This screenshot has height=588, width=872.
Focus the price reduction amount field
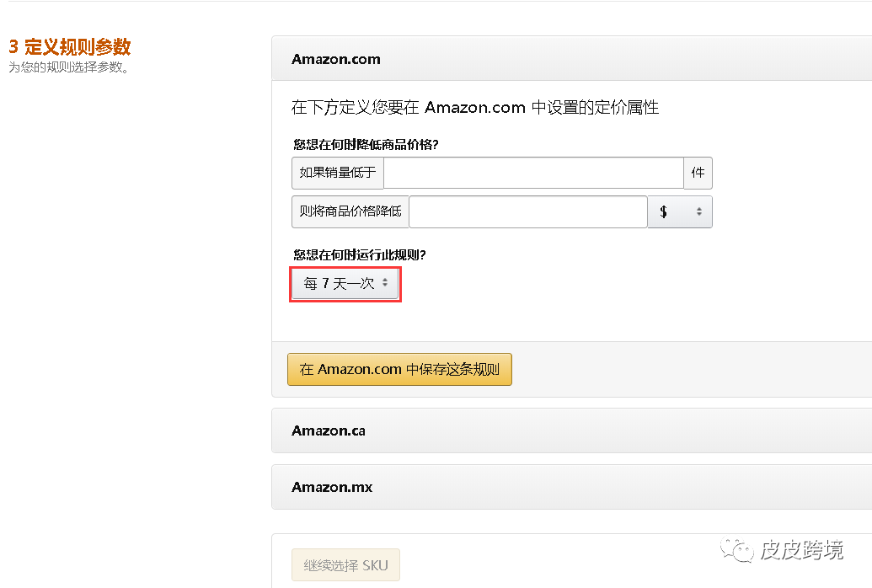[x=527, y=212]
